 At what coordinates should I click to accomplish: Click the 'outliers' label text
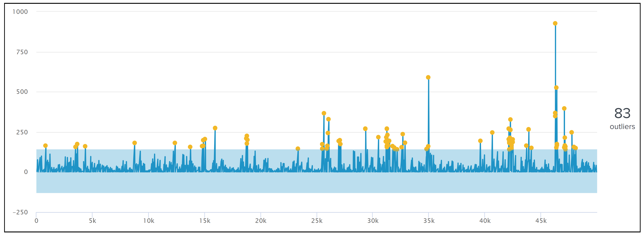pos(622,127)
